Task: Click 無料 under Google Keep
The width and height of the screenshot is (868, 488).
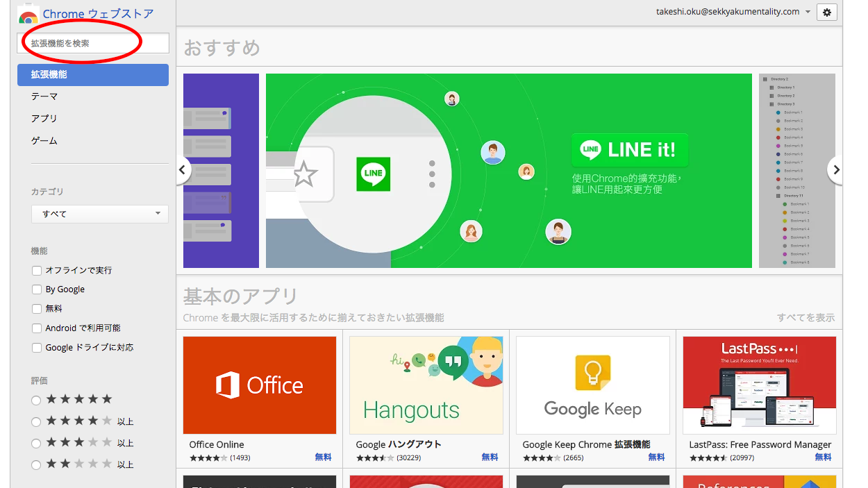Action: (657, 457)
